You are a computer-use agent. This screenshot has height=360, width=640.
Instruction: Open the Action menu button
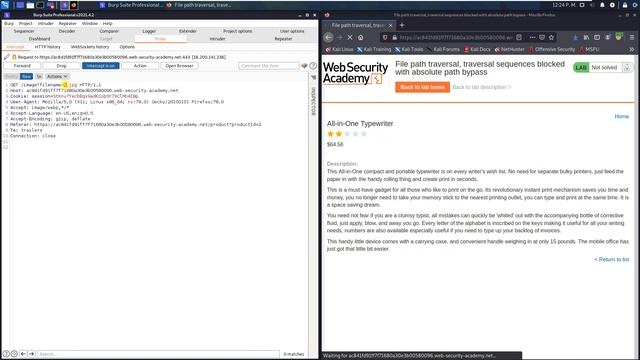140,66
